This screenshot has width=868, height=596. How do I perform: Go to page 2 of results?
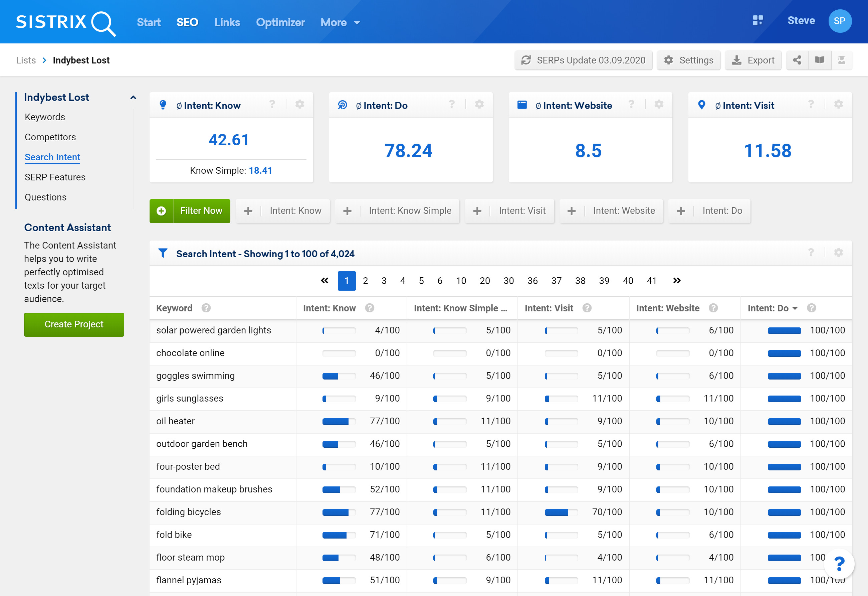(x=365, y=281)
